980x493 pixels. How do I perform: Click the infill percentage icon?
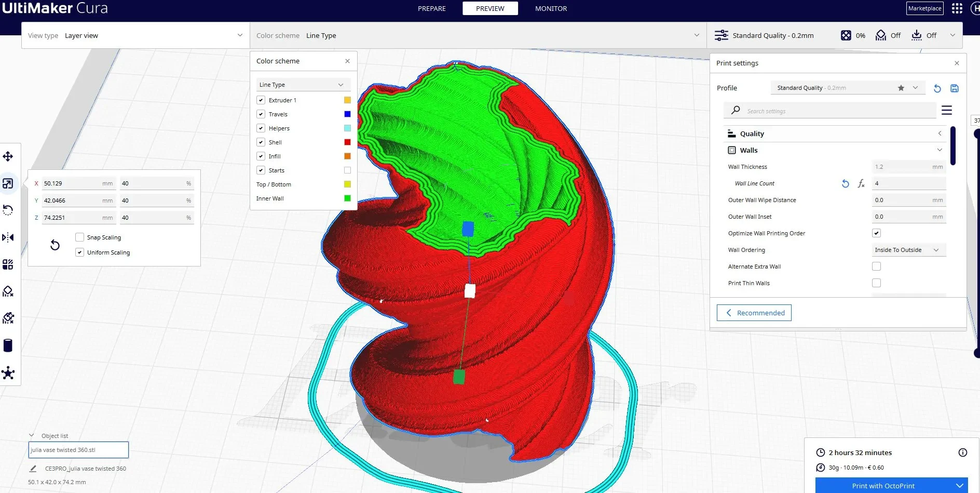click(x=846, y=35)
